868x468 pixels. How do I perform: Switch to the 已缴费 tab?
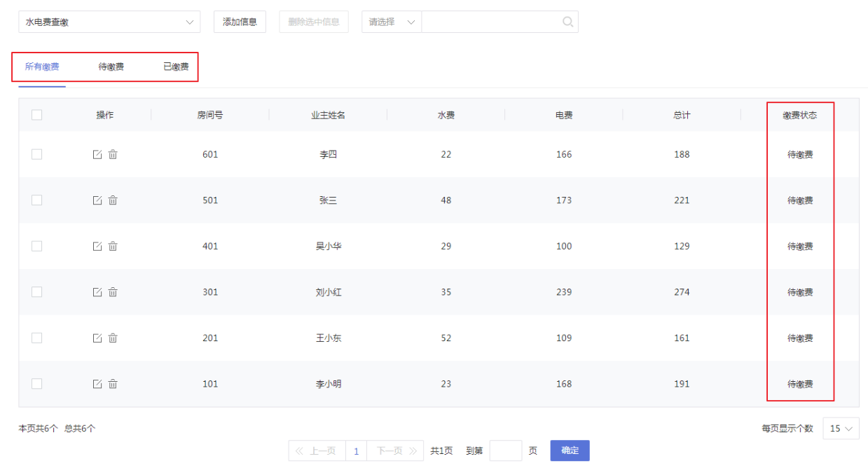click(x=176, y=67)
